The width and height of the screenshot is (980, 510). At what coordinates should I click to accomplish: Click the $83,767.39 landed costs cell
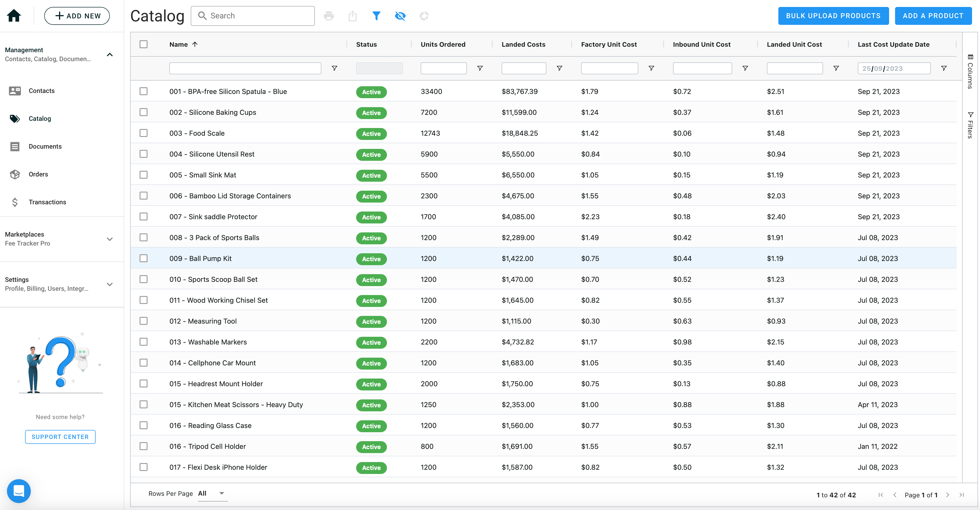[x=519, y=91]
